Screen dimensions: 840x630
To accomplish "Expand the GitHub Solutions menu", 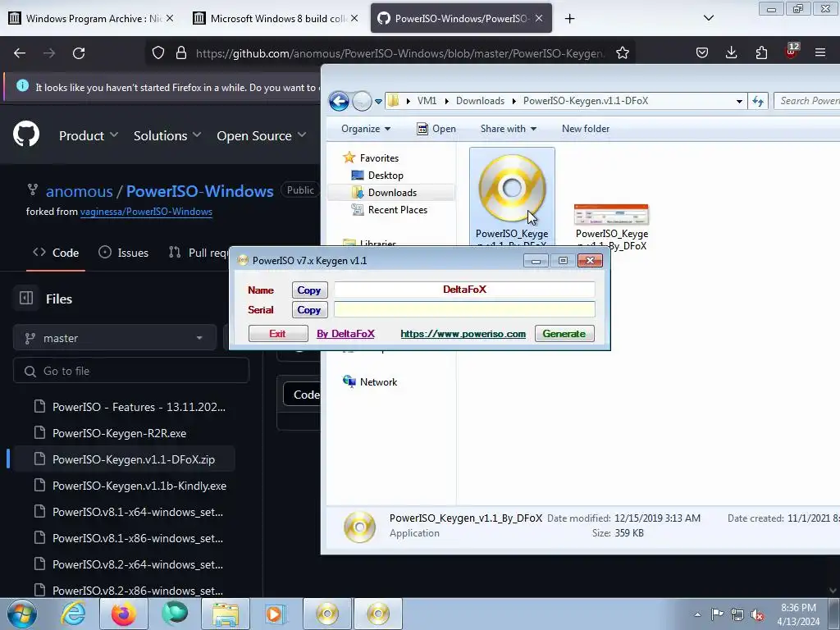I will pos(167,136).
